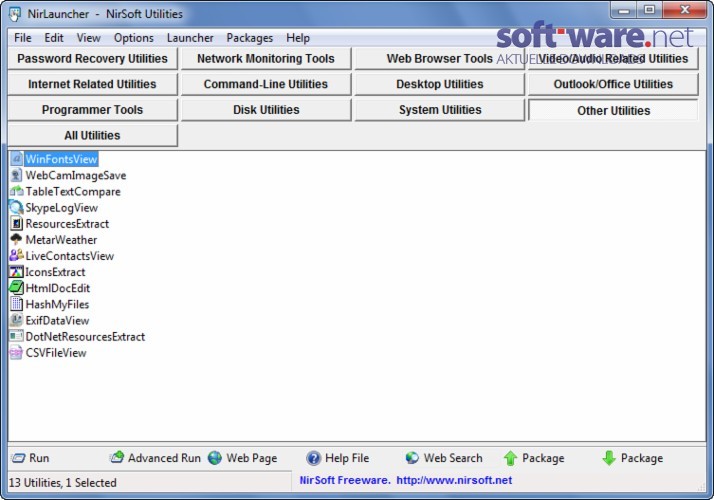Click the NirLauncher title bar icon
Image resolution: width=714 pixels, height=500 pixels.
tap(15, 14)
